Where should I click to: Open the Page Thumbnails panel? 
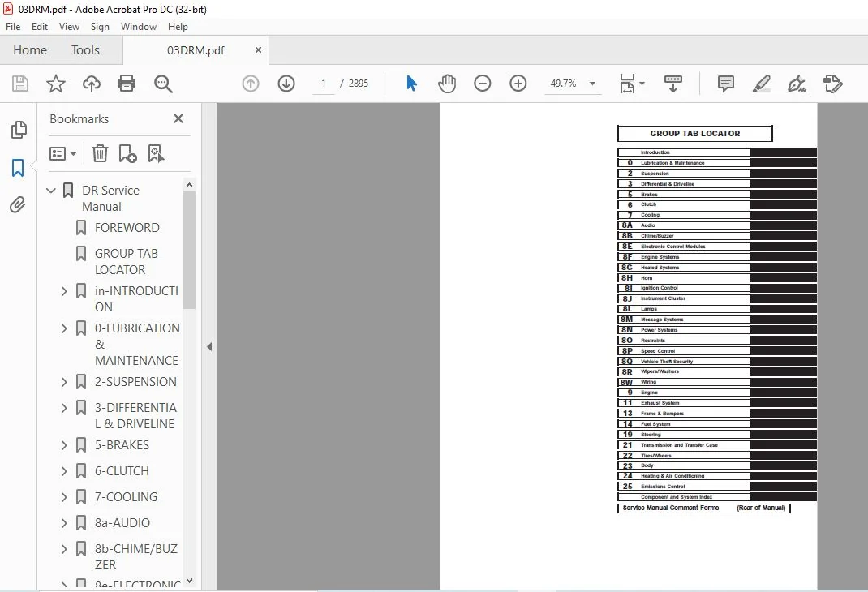click(x=19, y=130)
